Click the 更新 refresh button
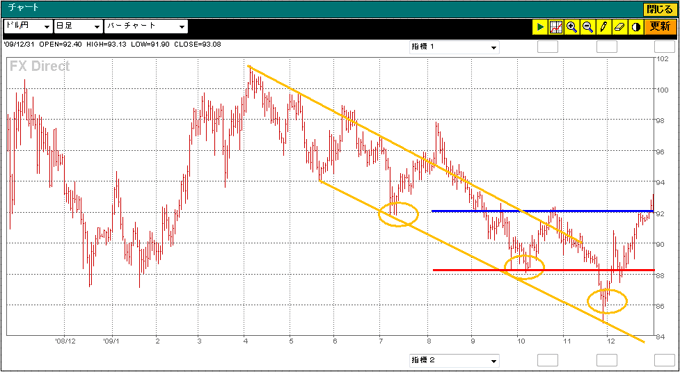The width and height of the screenshot is (680, 372). point(660,27)
